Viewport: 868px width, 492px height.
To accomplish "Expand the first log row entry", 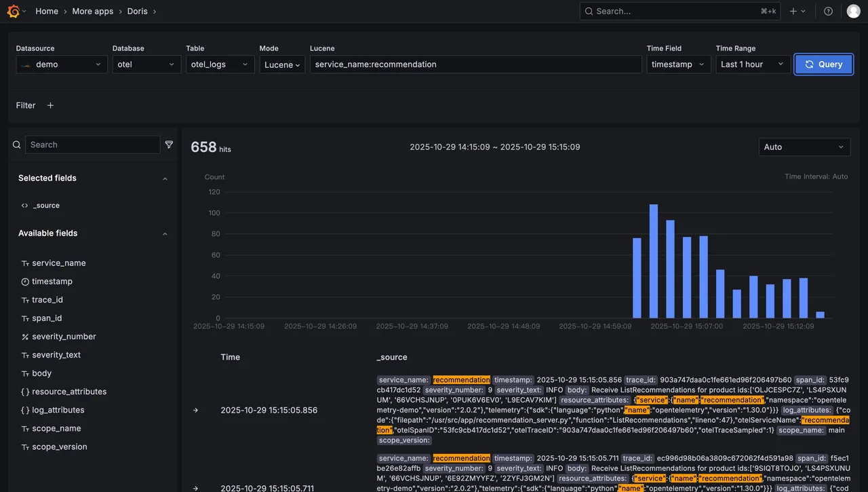I will point(195,410).
